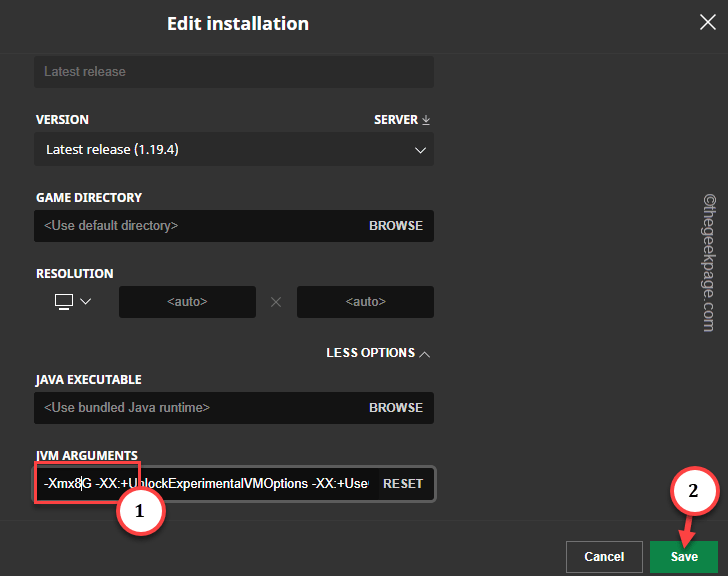Browse for a game directory
Screen dimensions: 728x576
[x=396, y=226]
